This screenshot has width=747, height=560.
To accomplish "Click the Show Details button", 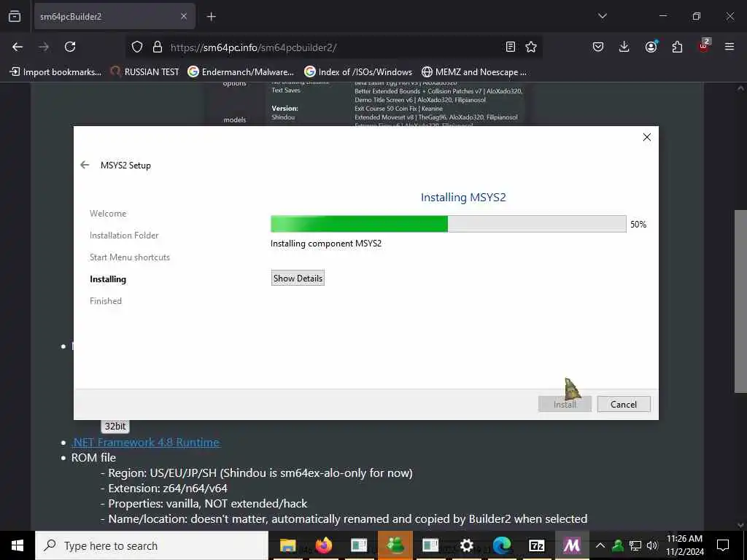I will [x=298, y=278].
